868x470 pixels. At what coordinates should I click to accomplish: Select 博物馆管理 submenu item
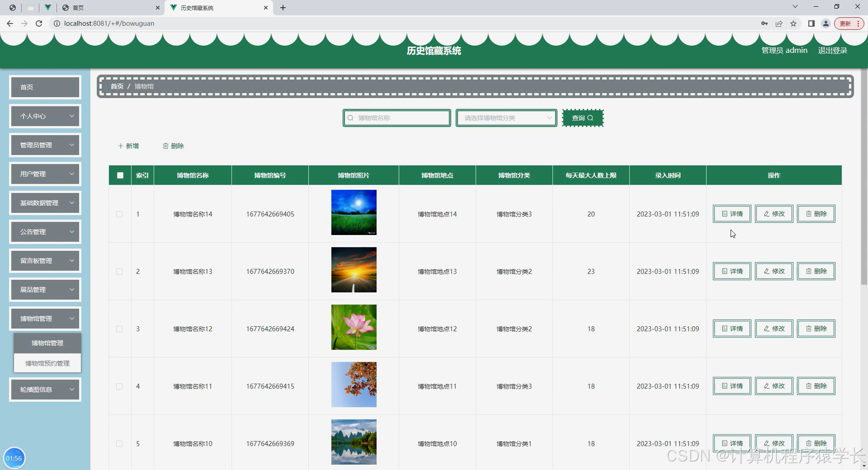(47, 343)
